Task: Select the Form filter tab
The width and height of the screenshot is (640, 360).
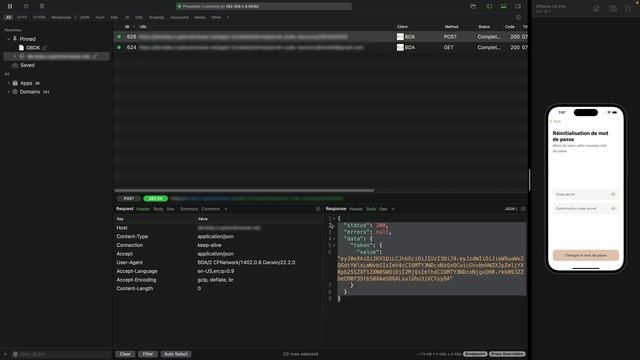Action: coord(100,18)
